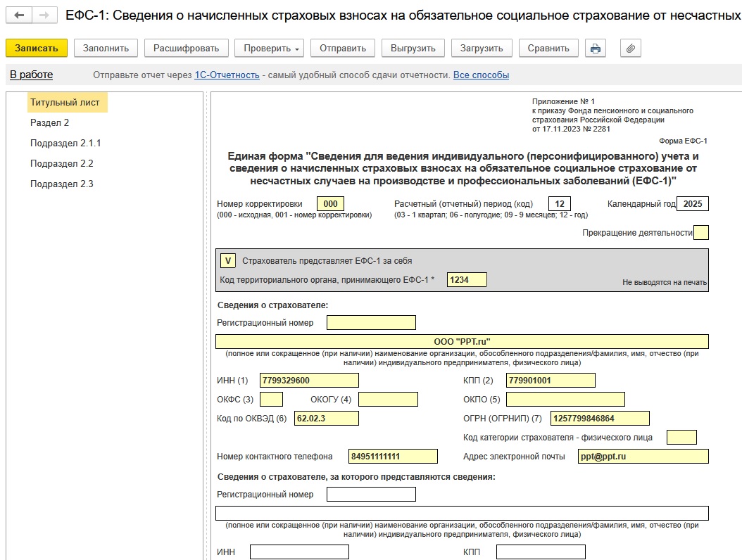Click the 'Расшифровать' toolbar button

(187, 49)
